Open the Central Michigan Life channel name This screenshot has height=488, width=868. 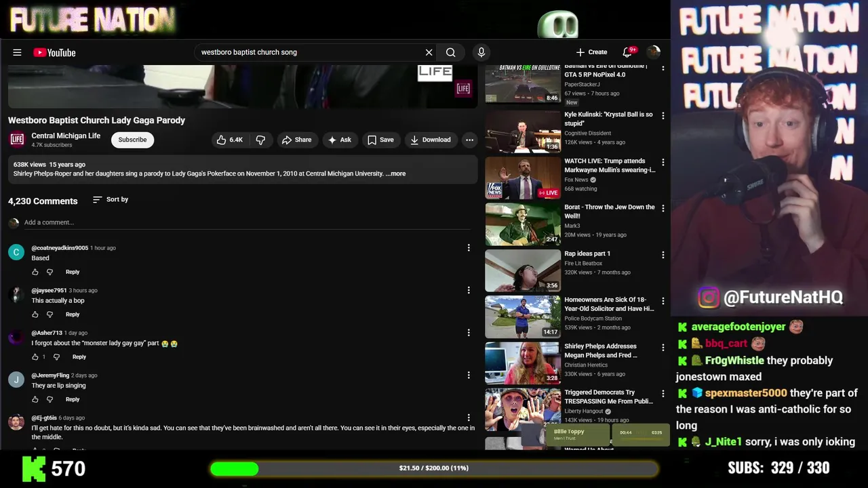click(x=66, y=136)
